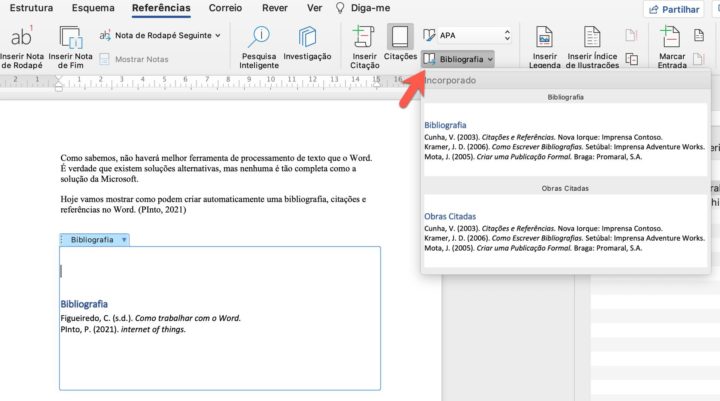Click the paragraph starting 'Como sabemos'

(216, 169)
